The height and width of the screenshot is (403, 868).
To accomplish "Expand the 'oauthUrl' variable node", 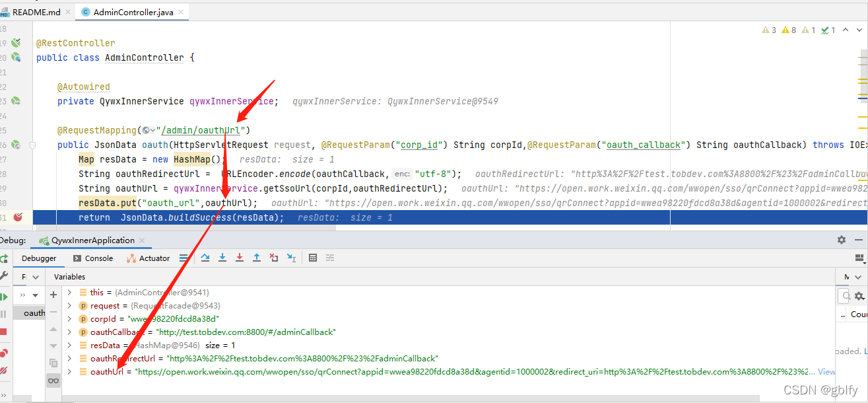I will (70, 372).
